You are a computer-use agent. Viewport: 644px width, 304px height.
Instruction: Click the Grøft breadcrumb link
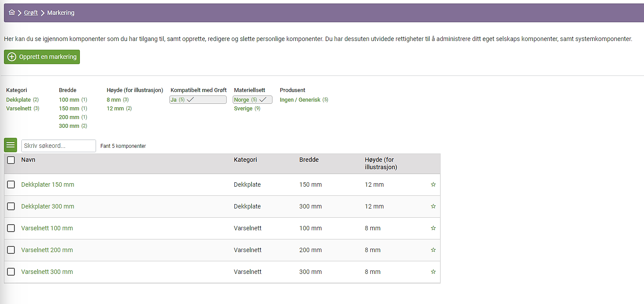(x=31, y=13)
